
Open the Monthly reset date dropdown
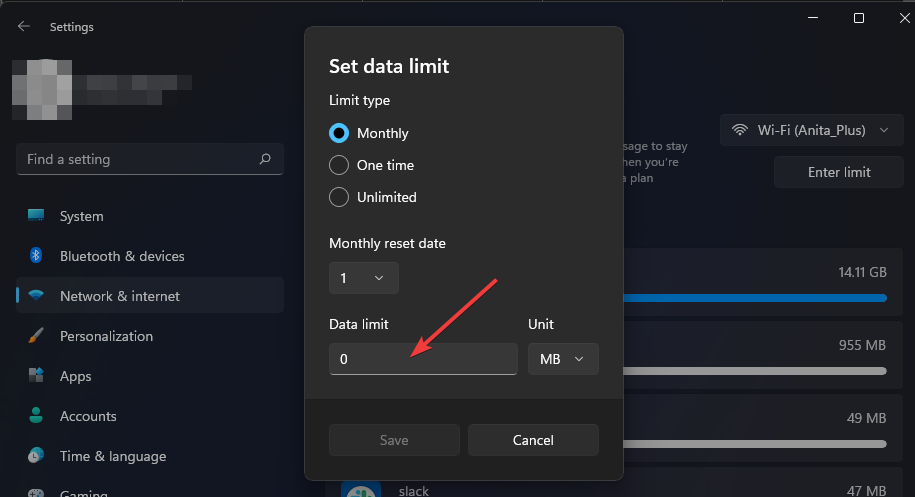click(363, 278)
